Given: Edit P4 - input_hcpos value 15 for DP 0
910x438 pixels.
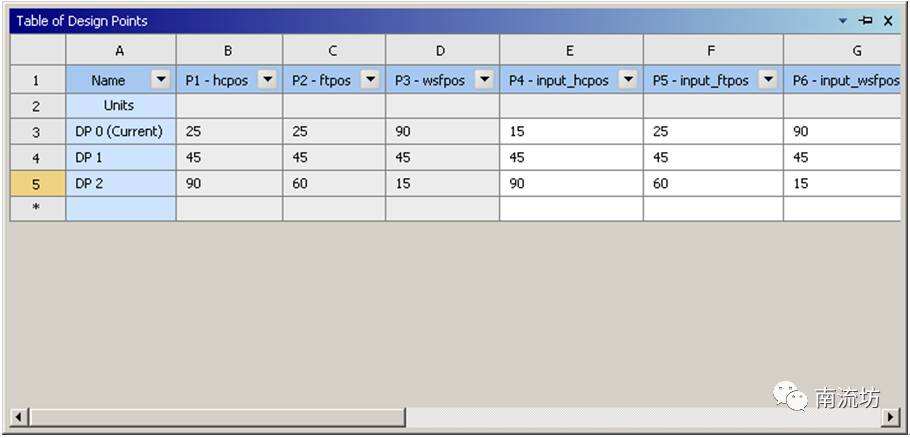Looking at the screenshot, I should point(571,132).
